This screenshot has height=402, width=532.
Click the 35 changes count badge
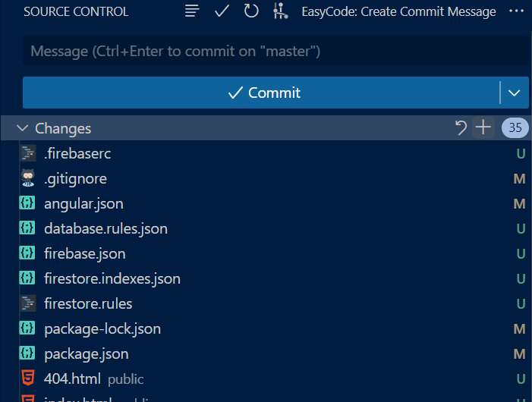(515, 127)
